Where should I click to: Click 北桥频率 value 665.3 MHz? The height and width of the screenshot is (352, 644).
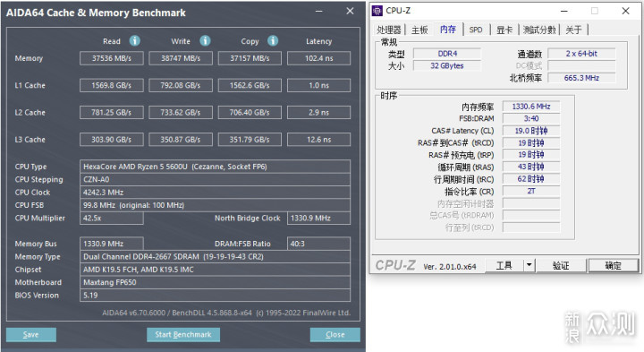(x=581, y=78)
